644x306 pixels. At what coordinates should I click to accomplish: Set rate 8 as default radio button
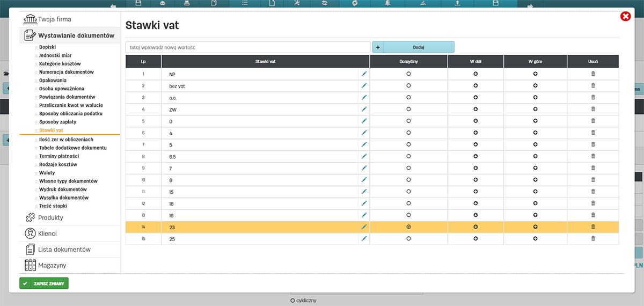[x=408, y=180]
